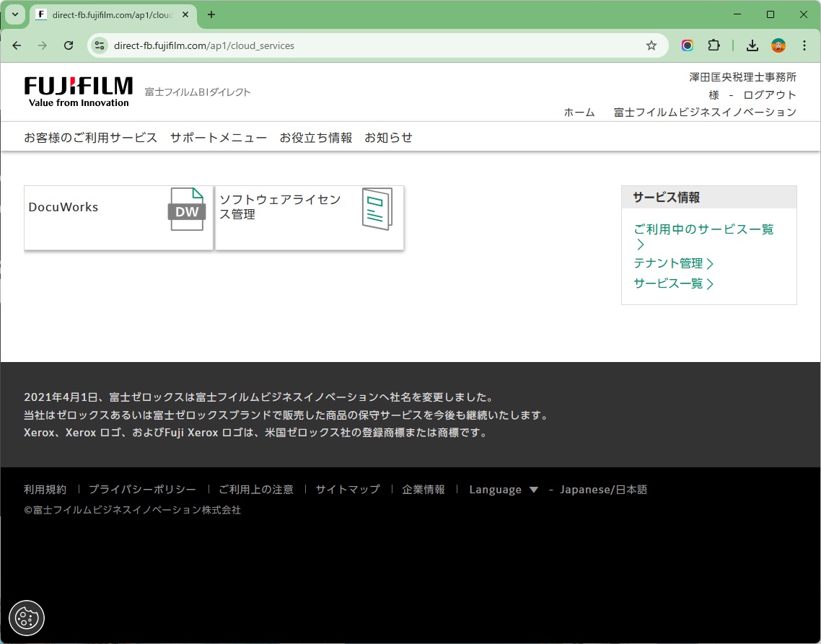Click the FUJIFILM Value from Innovation logo
This screenshot has height=644, width=821.
pyautogui.click(x=79, y=92)
